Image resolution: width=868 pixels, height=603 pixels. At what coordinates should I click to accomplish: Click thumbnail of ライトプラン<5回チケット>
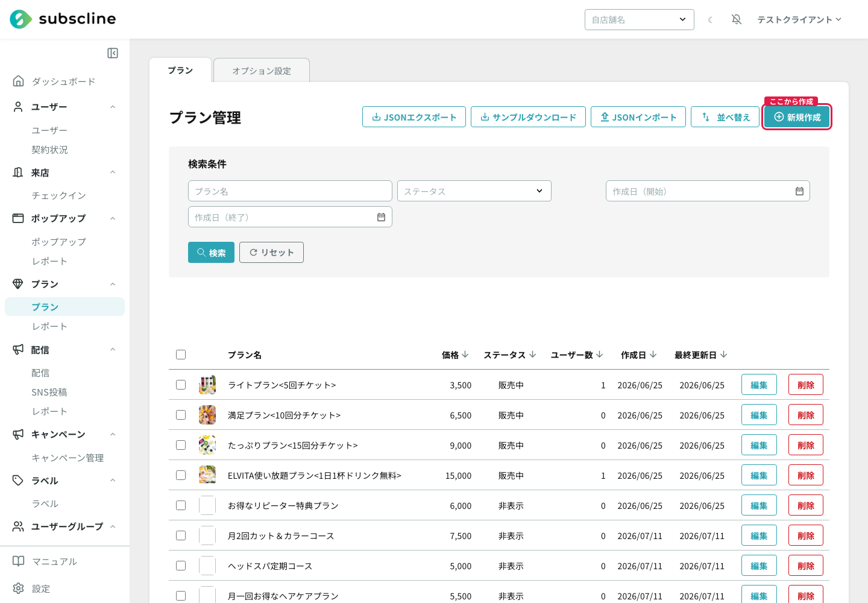point(207,385)
